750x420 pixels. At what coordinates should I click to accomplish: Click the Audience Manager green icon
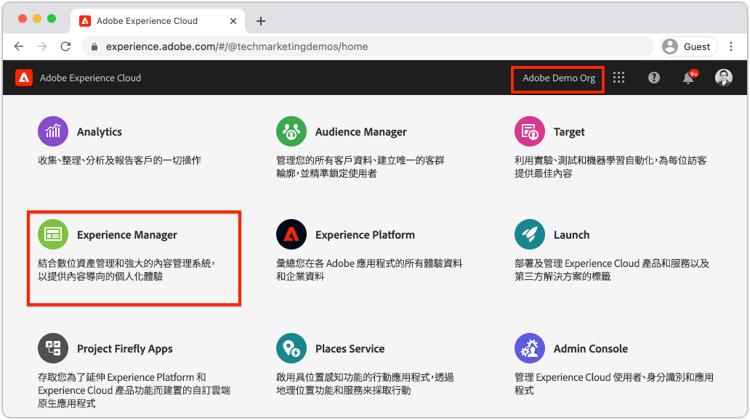291,132
